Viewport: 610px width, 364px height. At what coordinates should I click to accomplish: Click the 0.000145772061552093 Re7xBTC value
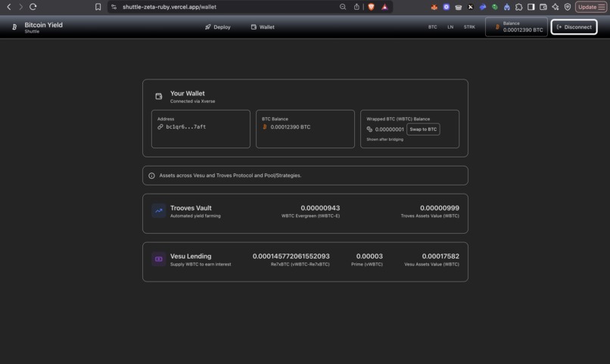coord(291,257)
